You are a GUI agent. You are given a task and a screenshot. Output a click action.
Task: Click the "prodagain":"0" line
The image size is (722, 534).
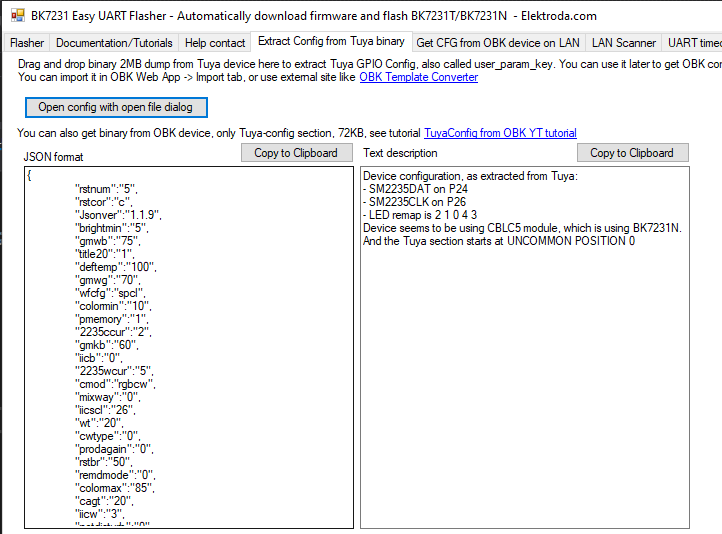pyautogui.click(x=114, y=449)
